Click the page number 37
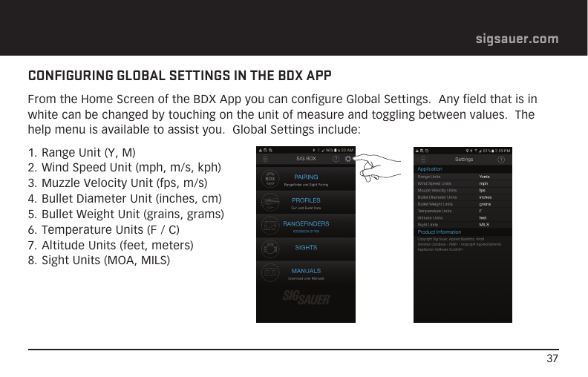Screen dimensions: 588x377 click(x=552, y=358)
